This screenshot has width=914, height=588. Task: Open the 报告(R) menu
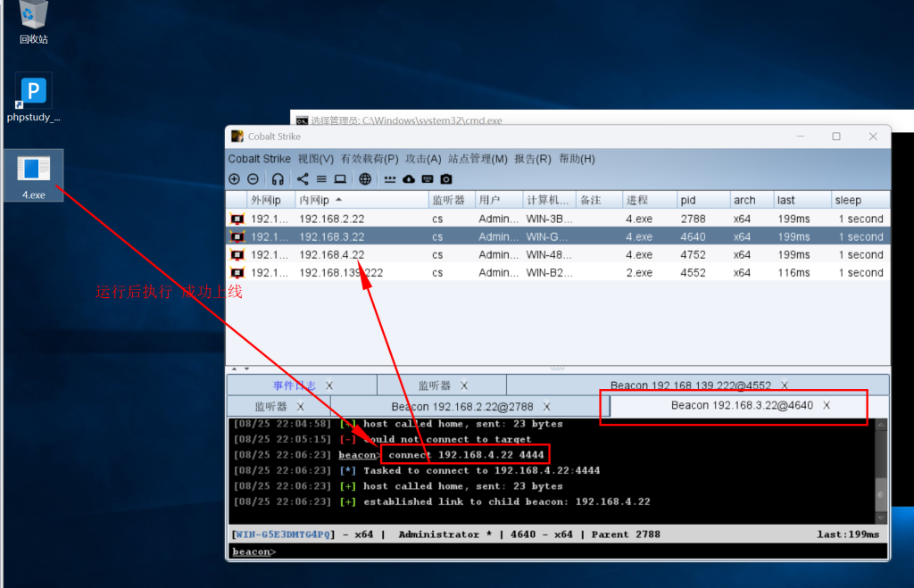point(533,159)
